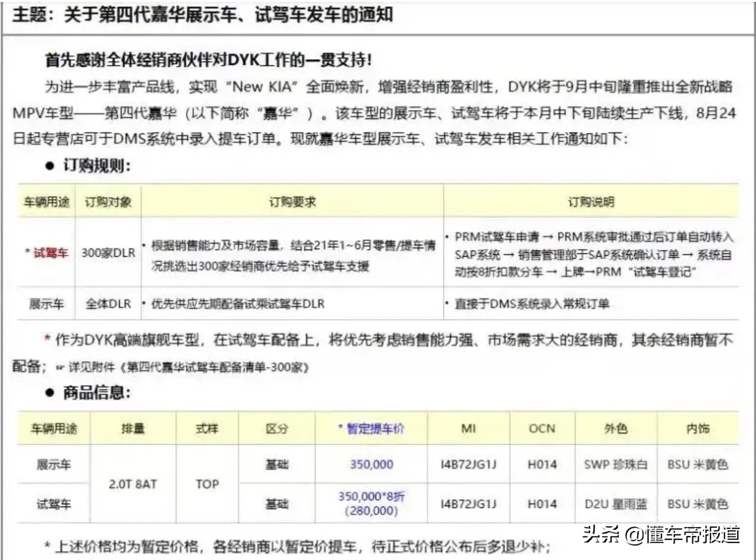Click the text 优先供应先期配备试乘试驾车DLR

pos(238,303)
